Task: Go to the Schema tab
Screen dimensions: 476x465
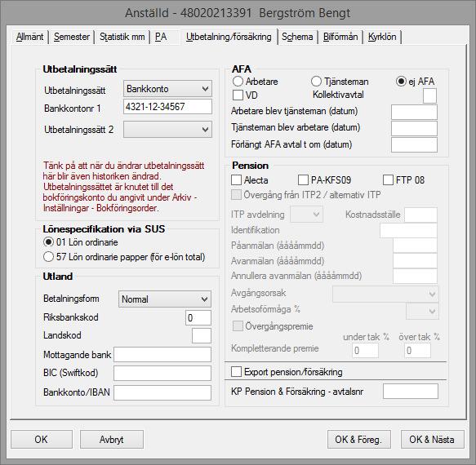Action: click(x=297, y=37)
